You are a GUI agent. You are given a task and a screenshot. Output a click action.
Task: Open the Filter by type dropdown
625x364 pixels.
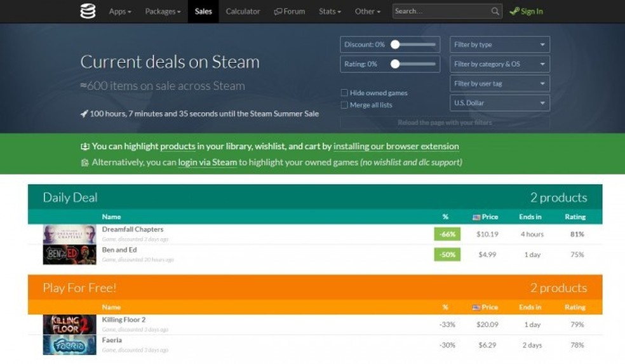[x=500, y=44]
